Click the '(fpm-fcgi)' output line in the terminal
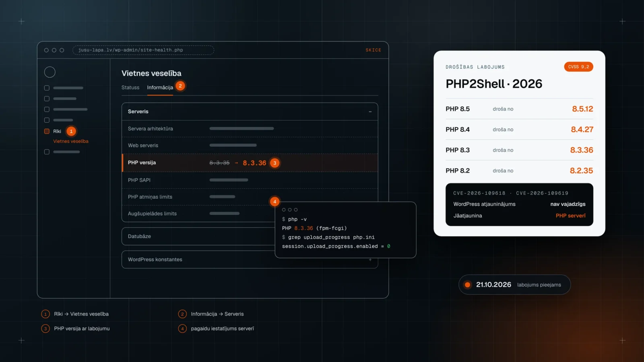This screenshot has height=362, width=644. [331, 228]
